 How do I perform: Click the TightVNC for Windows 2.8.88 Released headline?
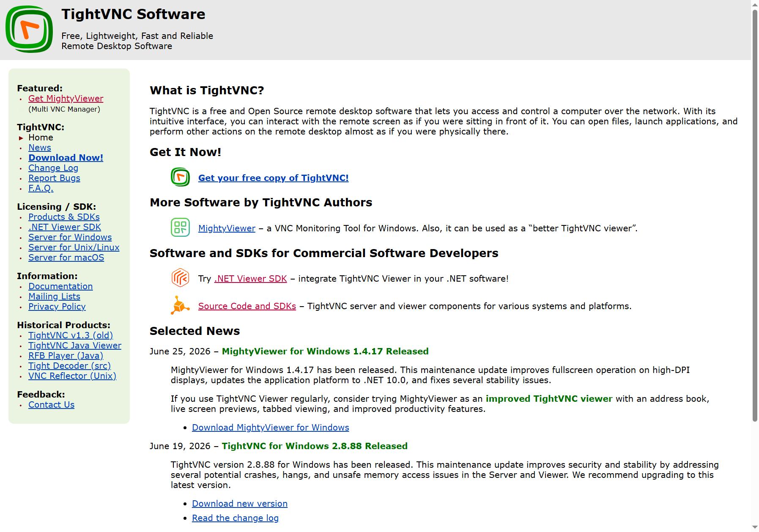coord(315,446)
